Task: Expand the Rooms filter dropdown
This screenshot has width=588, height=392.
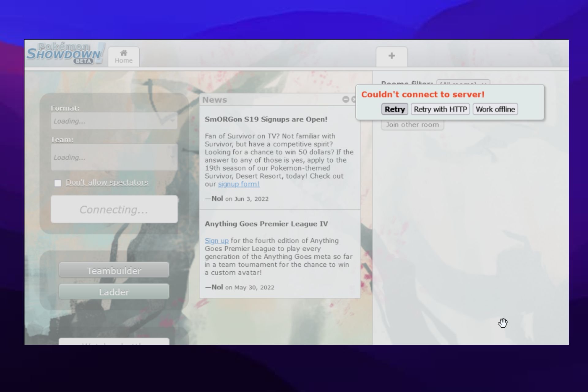Action: pos(462,83)
